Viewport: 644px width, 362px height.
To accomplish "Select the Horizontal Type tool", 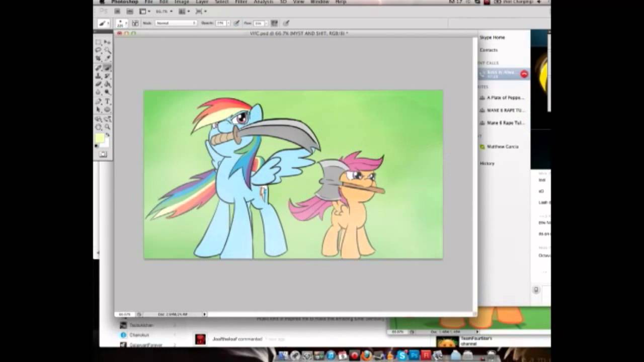I will (108, 101).
